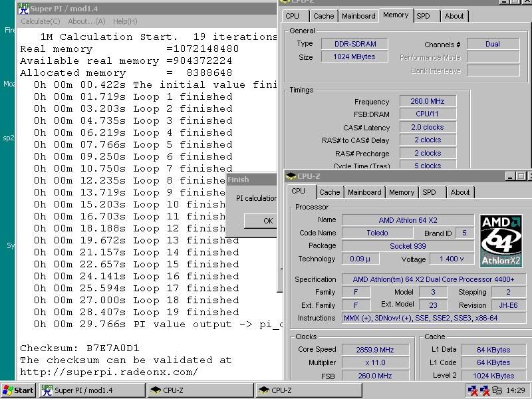Click the Level 2 1024 KBytes field

493,376
